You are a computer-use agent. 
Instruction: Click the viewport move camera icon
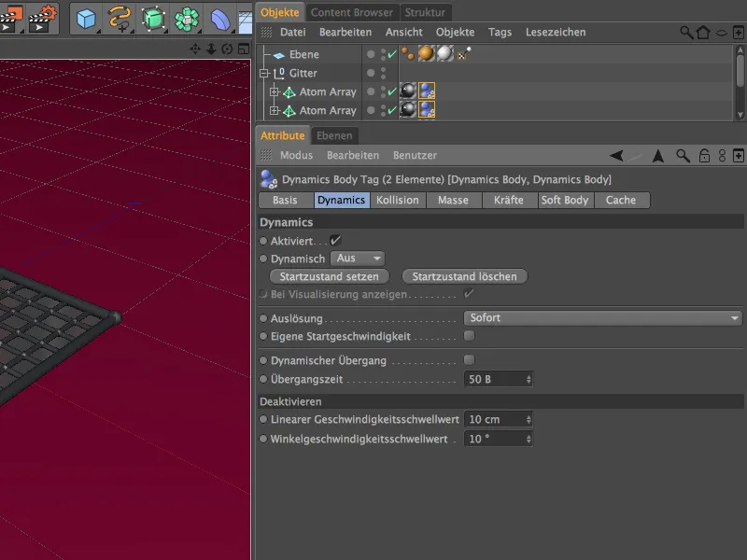(195, 49)
